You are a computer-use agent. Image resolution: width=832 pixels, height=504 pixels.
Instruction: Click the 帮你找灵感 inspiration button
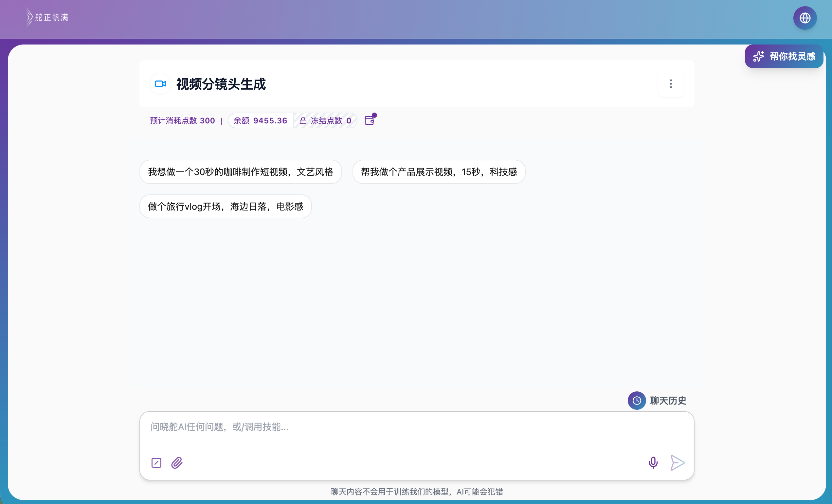[x=784, y=56]
